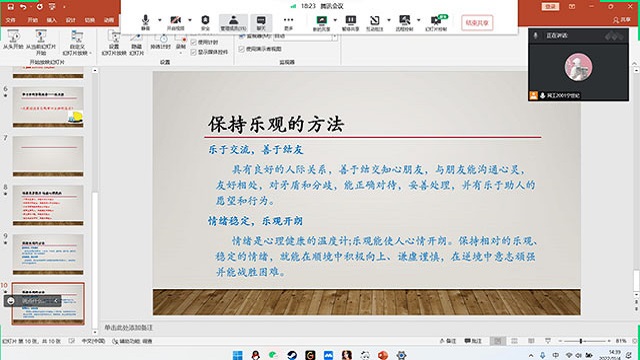Screen dimensions: 640x360
Task: Toggle Use Presenter View checkbox
Action: coord(242,49)
